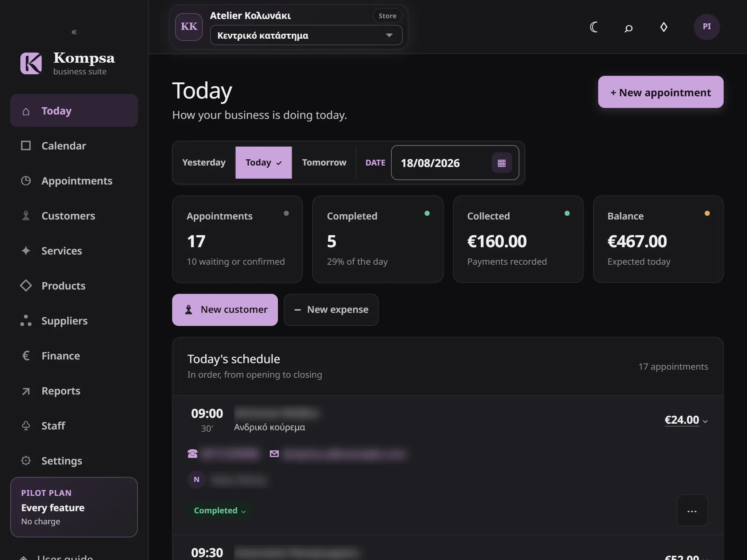Click the N staff avatar badge
The width and height of the screenshot is (747, 560).
point(197,479)
